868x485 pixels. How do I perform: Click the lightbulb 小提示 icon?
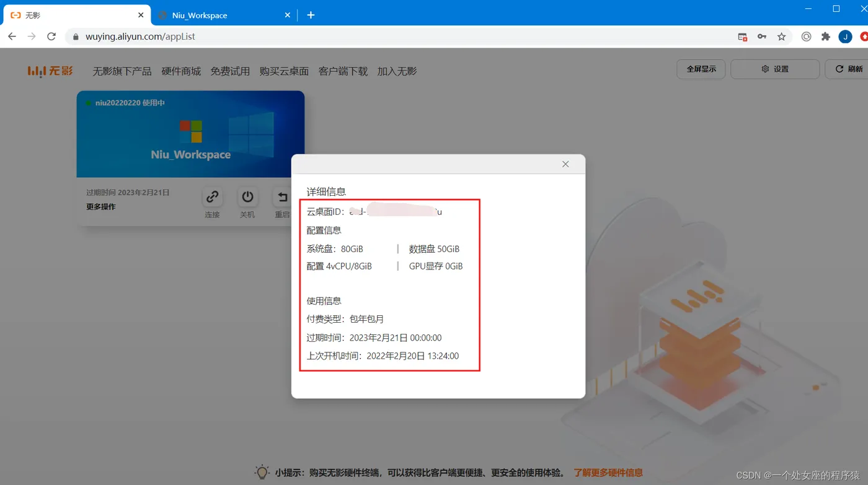(262, 472)
